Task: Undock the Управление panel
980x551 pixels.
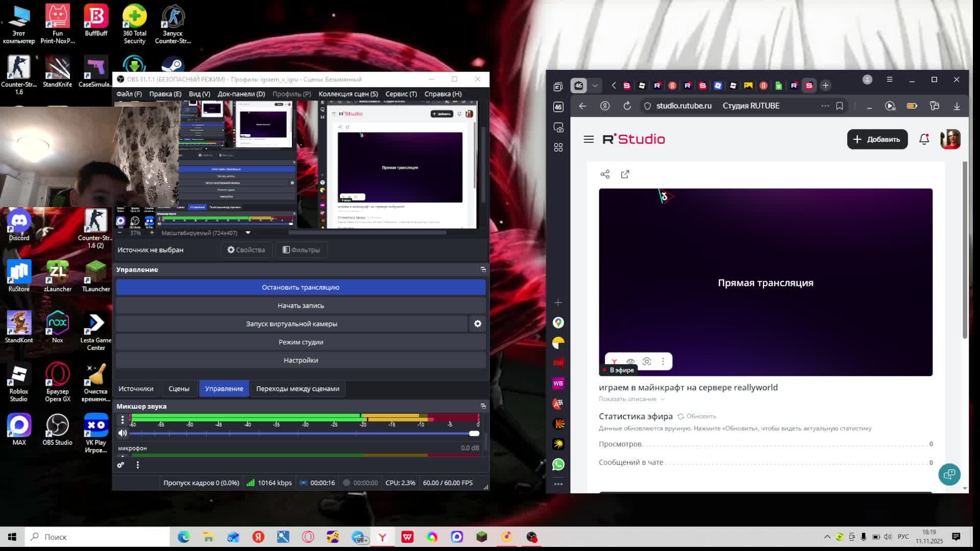Action: click(x=483, y=269)
